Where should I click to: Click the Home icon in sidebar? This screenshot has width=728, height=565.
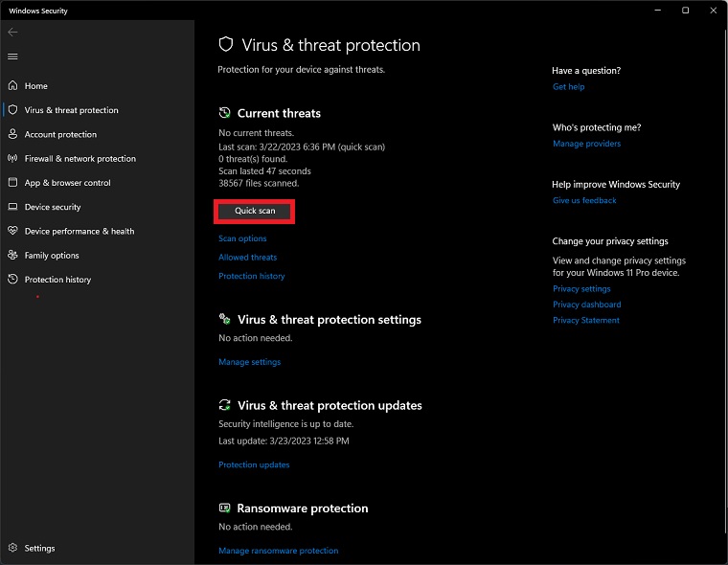(x=13, y=86)
